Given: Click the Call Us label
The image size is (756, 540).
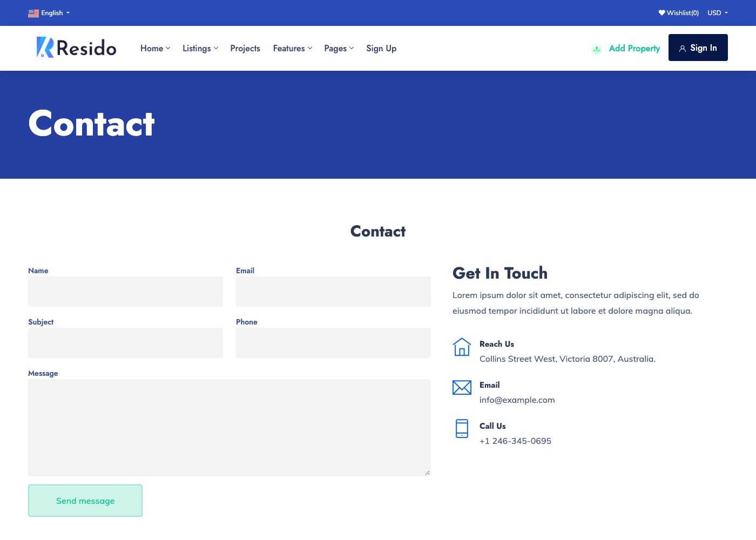Looking at the screenshot, I should pos(492,426).
